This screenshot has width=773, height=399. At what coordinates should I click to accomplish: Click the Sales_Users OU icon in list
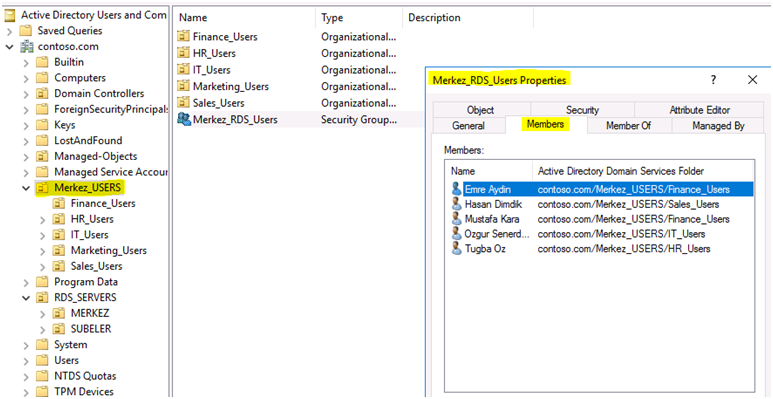click(183, 103)
